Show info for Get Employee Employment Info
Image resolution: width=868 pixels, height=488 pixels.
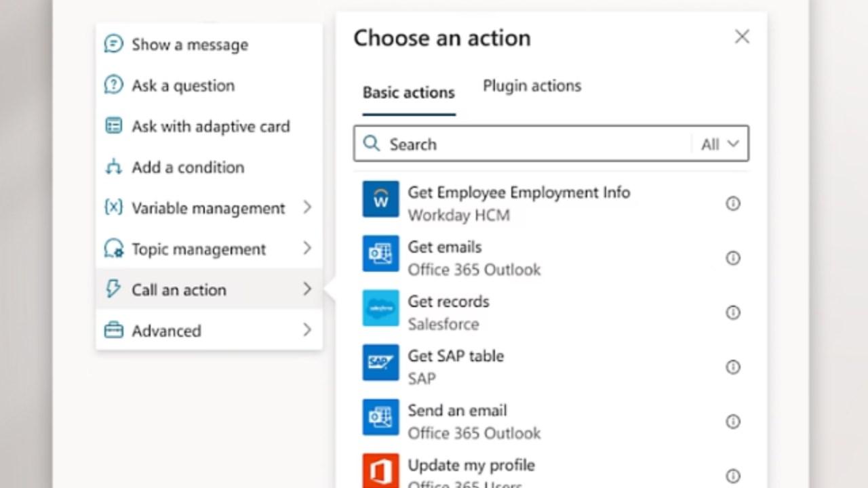(x=733, y=203)
